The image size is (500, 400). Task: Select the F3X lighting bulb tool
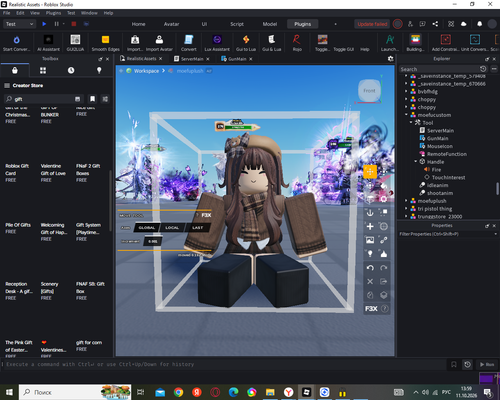click(x=370, y=254)
